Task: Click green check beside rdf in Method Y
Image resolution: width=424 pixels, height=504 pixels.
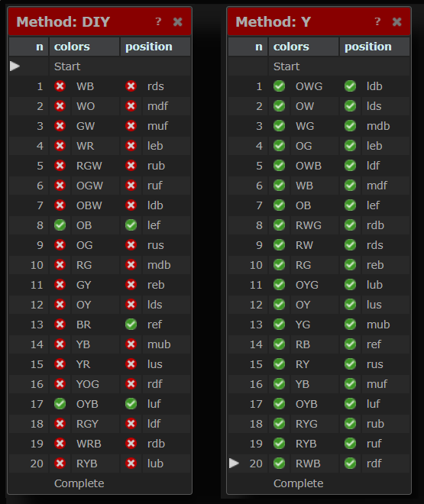Action: click(350, 464)
